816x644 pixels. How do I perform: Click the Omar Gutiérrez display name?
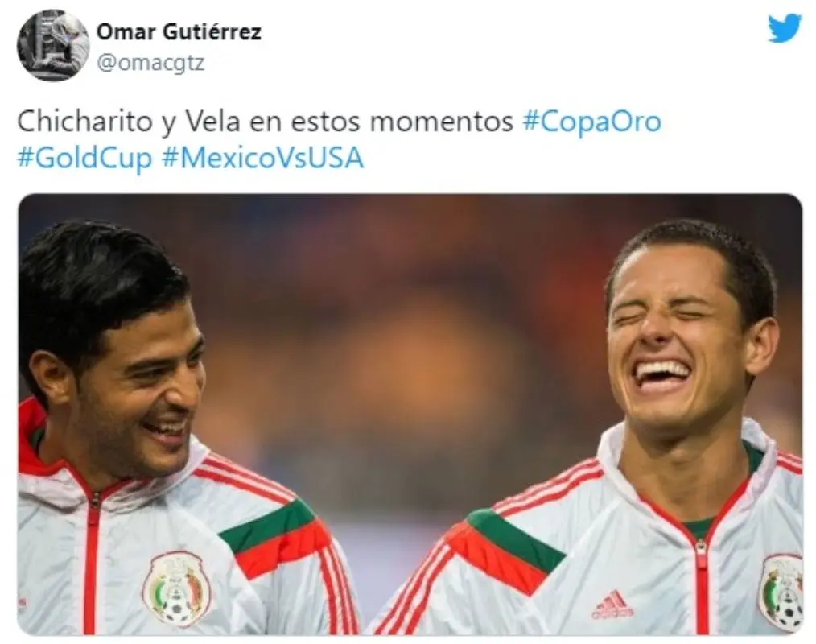click(x=179, y=31)
